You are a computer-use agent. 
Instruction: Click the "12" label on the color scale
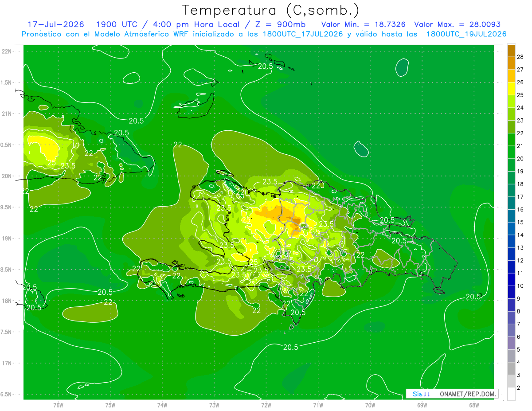click(520, 261)
